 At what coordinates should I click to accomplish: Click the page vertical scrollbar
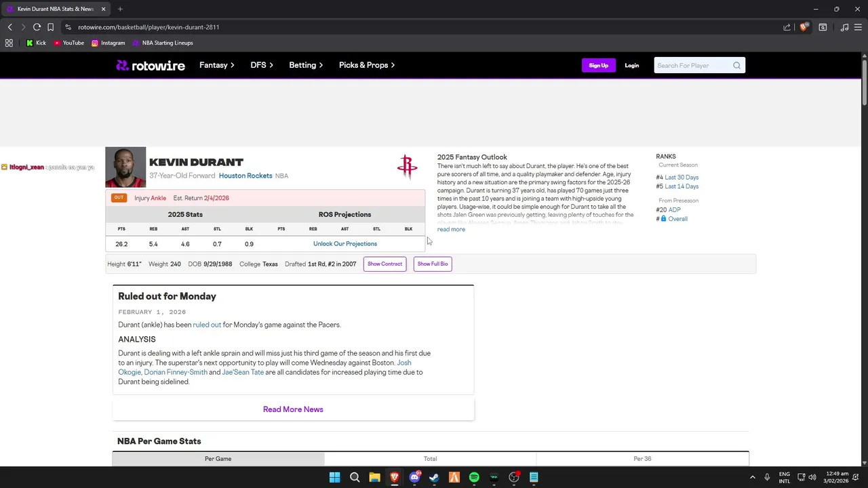(x=864, y=81)
